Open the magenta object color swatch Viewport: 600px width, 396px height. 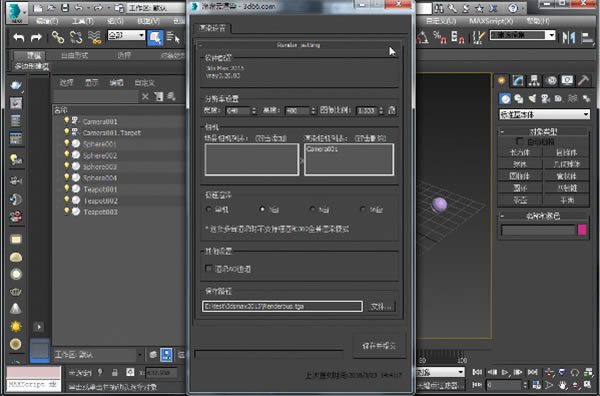582,230
